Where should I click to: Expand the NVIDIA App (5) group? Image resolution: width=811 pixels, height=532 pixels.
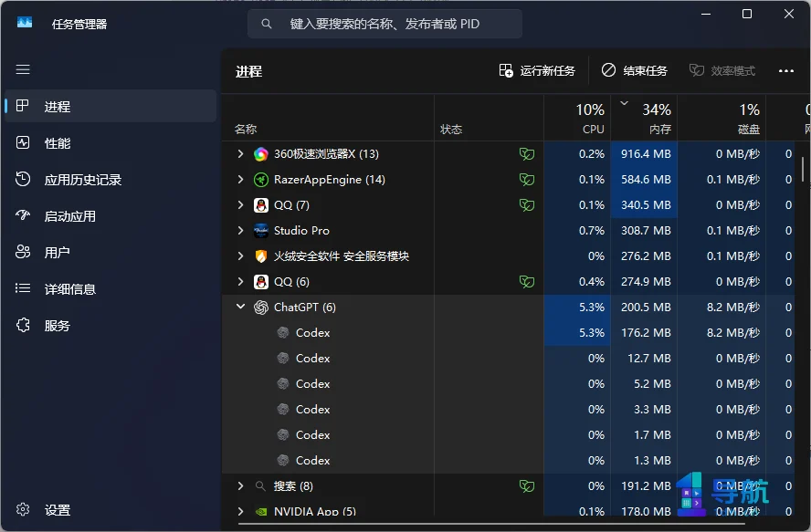pos(240,511)
